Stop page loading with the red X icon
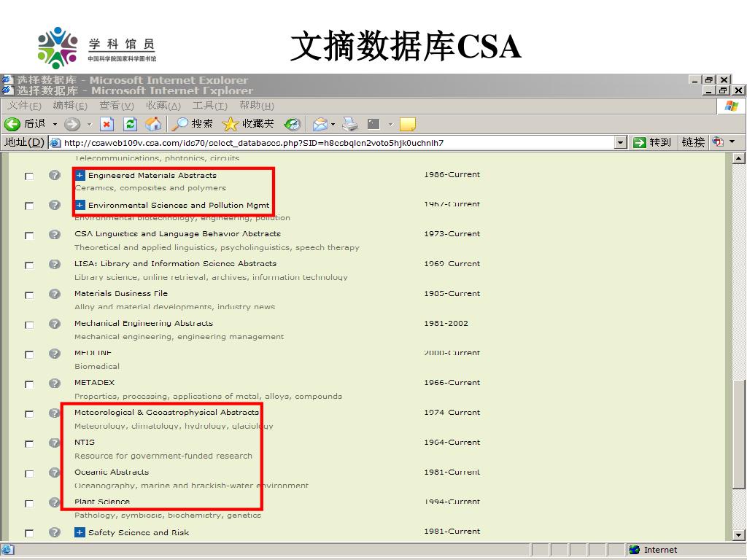 [107, 124]
